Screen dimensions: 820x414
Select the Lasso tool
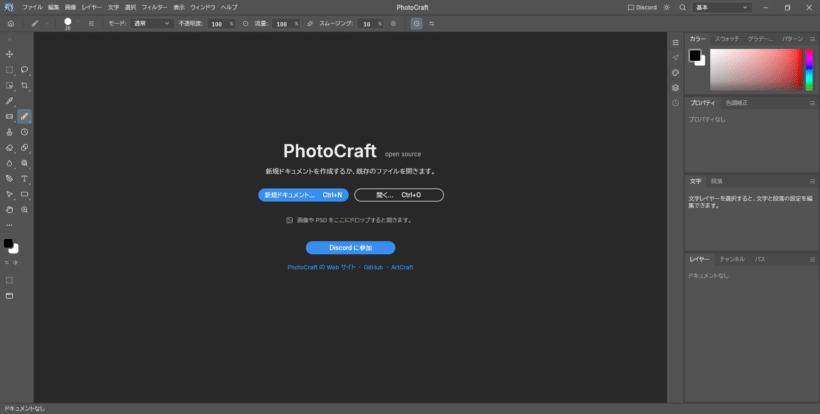coord(25,70)
